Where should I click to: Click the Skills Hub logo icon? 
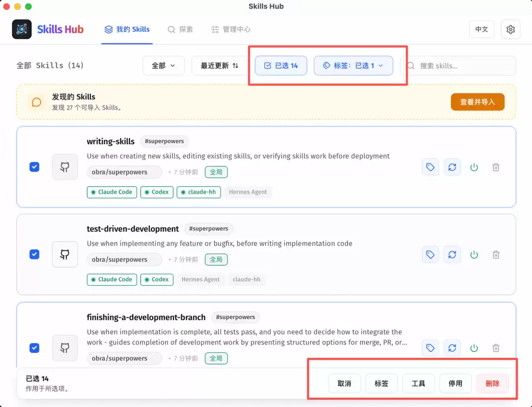(x=22, y=29)
